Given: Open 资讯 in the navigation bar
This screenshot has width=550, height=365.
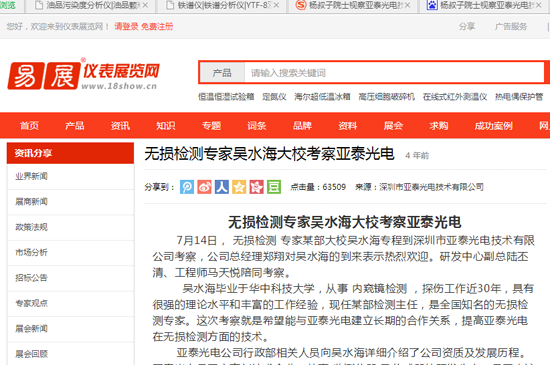Looking at the screenshot, I should [120, 126].
